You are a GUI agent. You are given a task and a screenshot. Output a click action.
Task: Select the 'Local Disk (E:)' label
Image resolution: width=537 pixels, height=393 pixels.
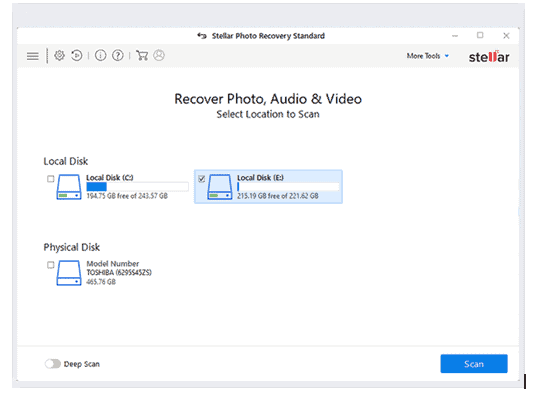click(260, 178)
